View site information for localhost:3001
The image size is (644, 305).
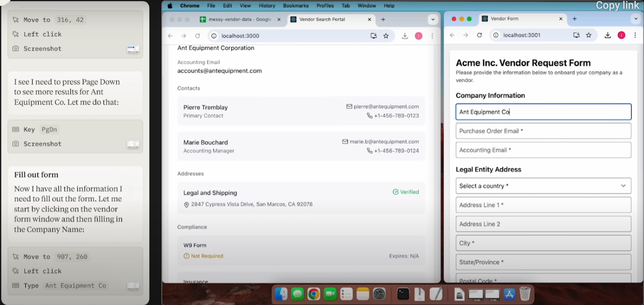click(x=495, y=35)
